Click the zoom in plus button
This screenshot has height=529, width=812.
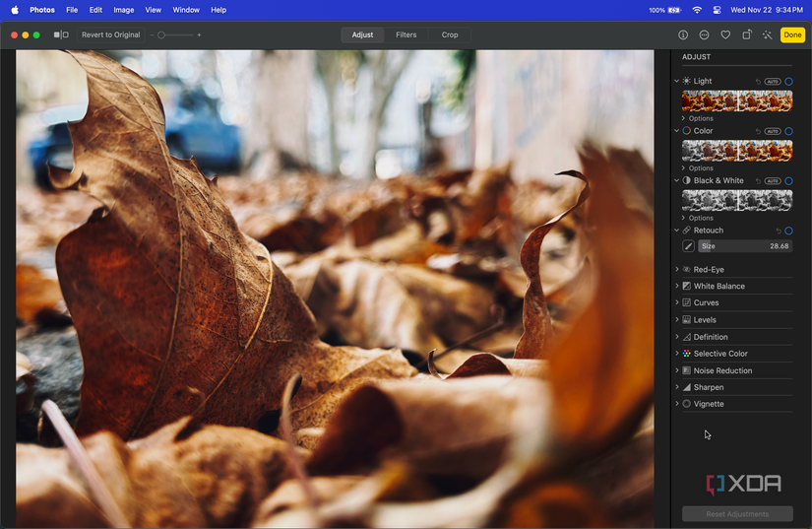point(199,34)
